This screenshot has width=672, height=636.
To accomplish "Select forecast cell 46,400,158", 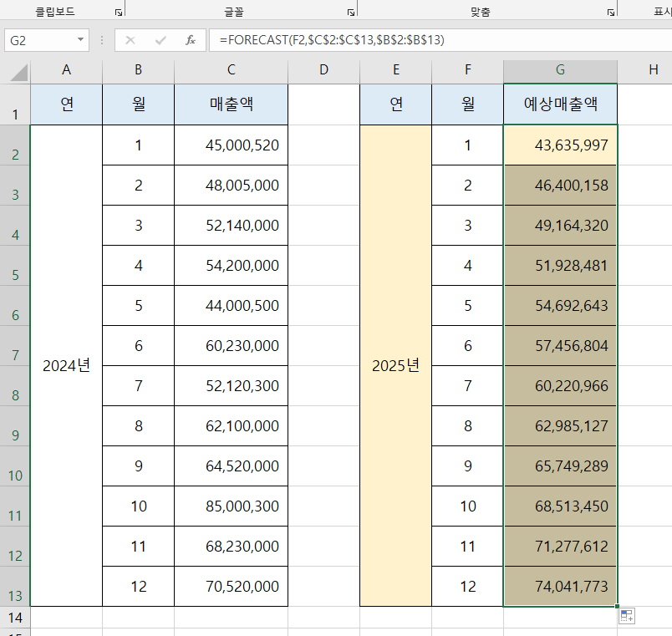I will coord(561,186).
